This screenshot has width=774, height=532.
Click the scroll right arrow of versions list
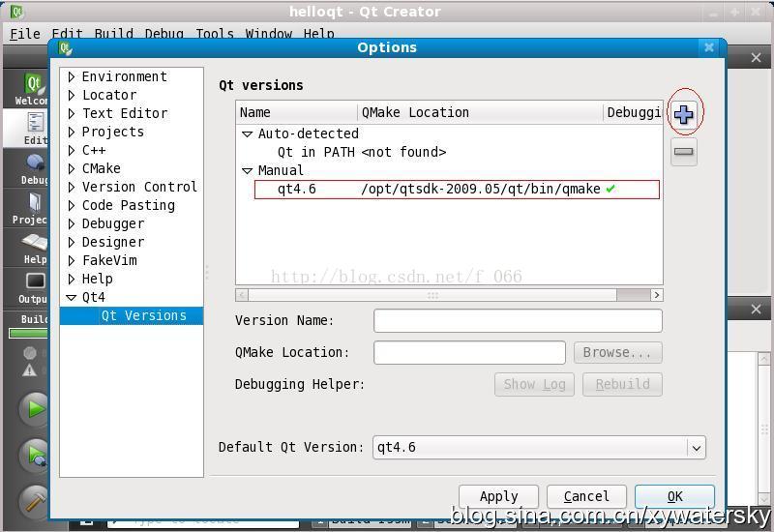pos(657,295)
